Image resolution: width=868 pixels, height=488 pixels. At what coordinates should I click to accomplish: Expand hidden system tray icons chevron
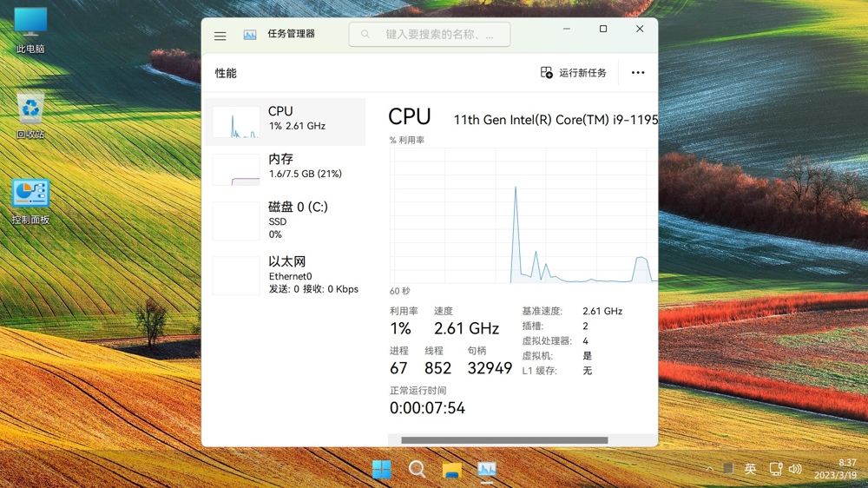(x=709, y=470)
